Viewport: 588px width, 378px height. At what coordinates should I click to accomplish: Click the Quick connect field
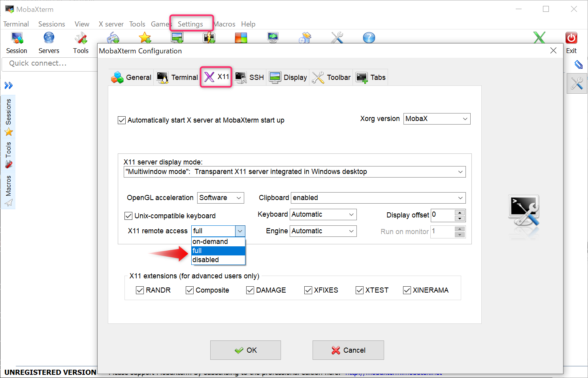tap(49, 64)
